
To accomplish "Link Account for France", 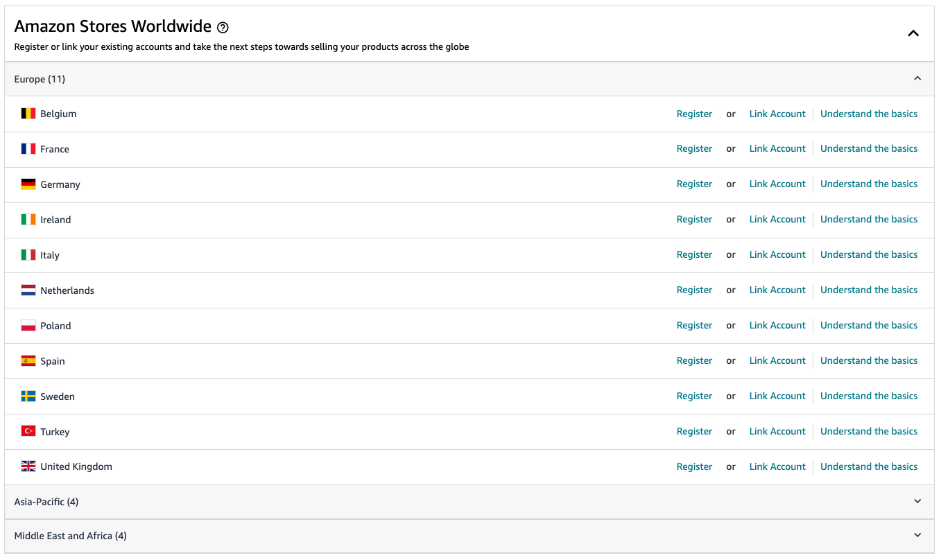I will point(777,148).
